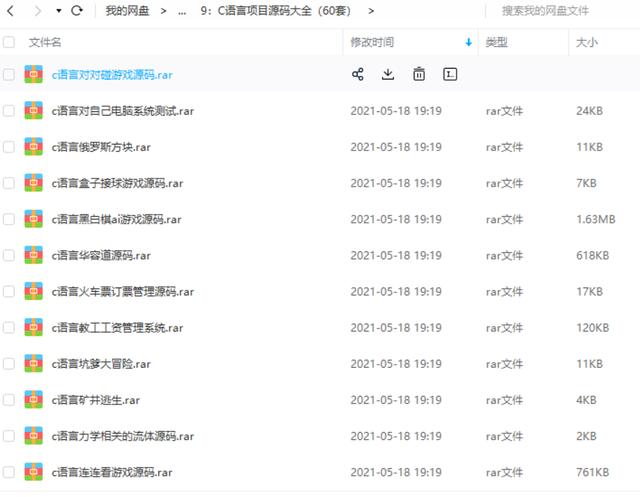Screen dimensions: 640x497
Task: Check the box for c语言坑爹大冒险.rar
Action: 9,364
